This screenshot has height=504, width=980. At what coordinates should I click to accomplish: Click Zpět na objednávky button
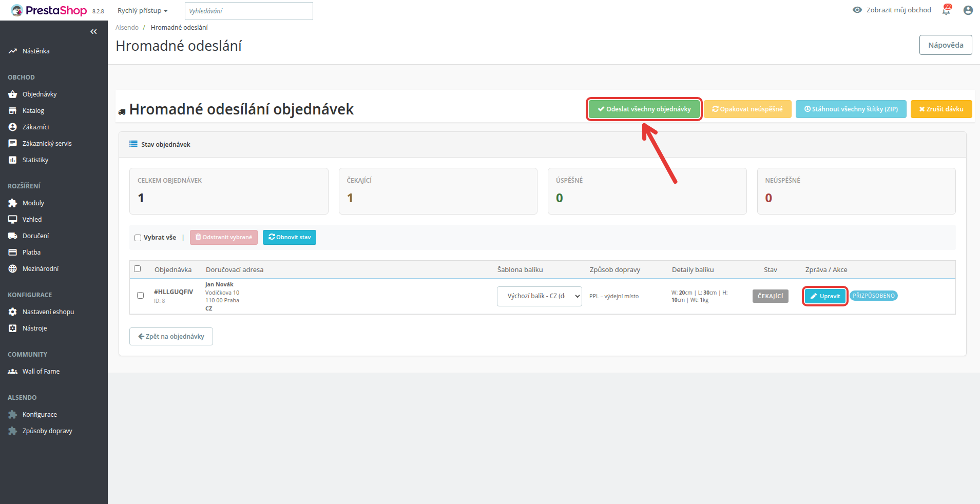[x=171, y=337]
